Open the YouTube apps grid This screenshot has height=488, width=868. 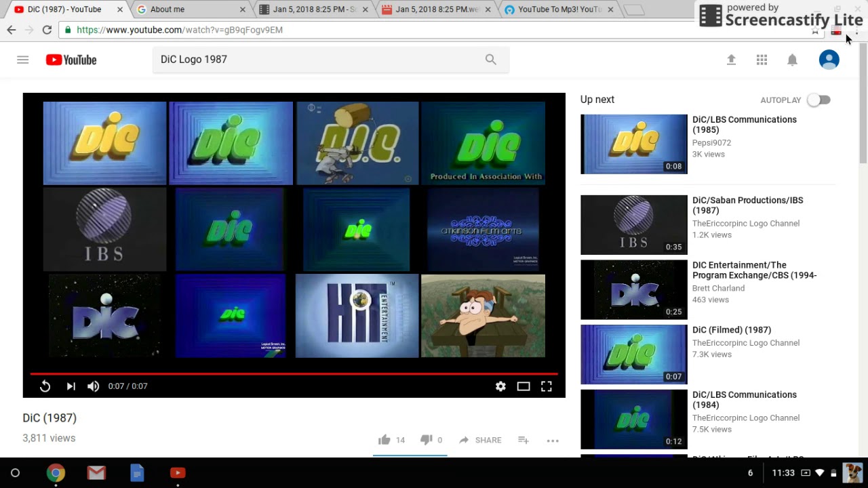click(x=762, y=60)
